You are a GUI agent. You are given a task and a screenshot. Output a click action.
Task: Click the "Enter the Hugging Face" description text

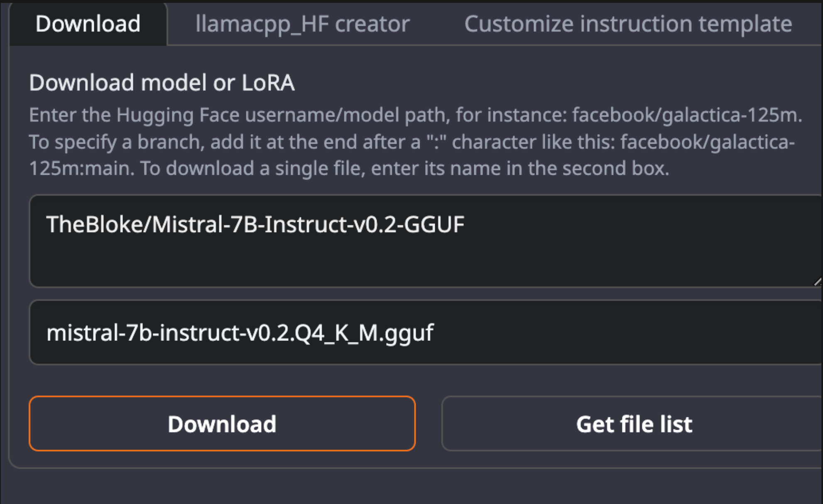[x=134, y=115]
